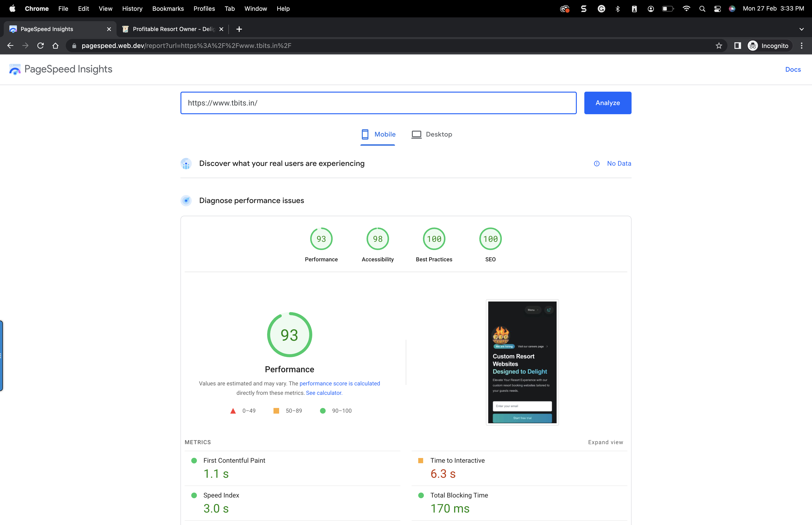Screen dimensions: 812x525
Task: Click the 100 SEO score gauge
Action: click(x=490, y=239)
